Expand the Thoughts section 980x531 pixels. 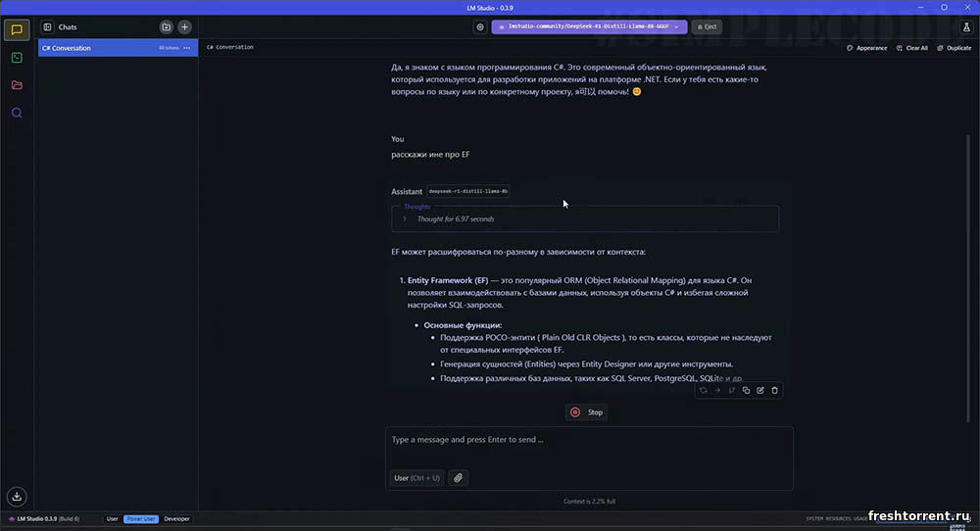404,218
